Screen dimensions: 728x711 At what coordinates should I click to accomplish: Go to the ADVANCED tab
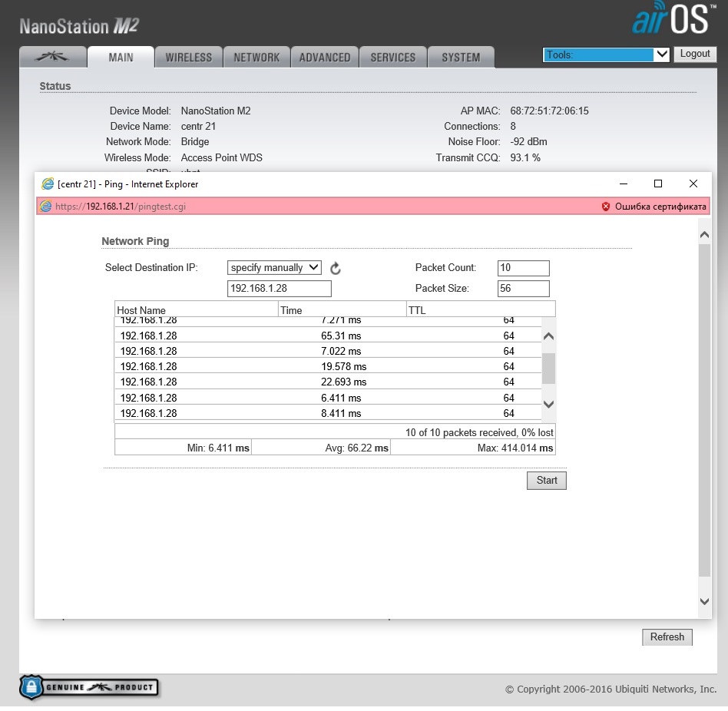coord(325,57)
